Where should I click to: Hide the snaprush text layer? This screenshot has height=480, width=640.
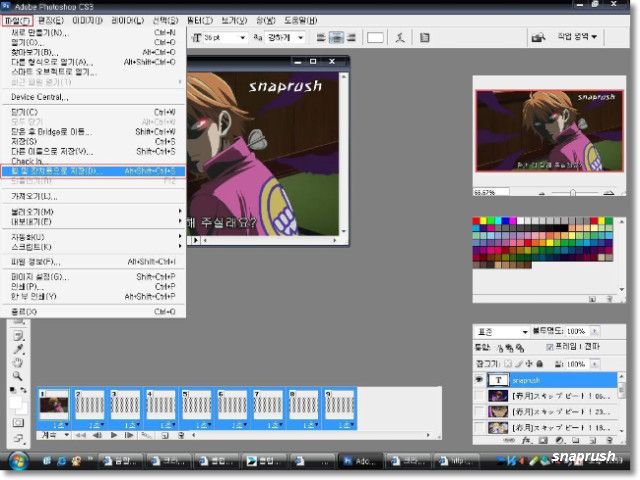(479, 380)
